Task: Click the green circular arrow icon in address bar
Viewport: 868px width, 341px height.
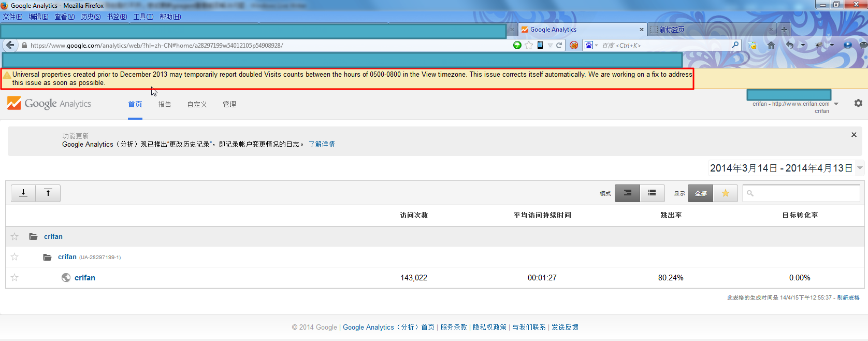Action: pos(517,45)
